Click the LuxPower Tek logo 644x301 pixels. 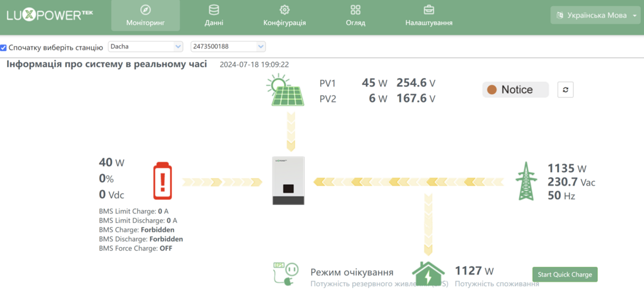(x=50, y=15)
